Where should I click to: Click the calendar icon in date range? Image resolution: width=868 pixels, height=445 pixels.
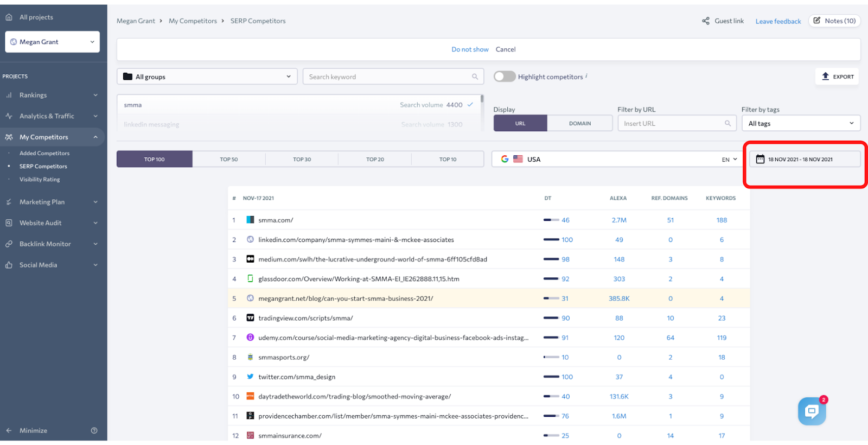760,159
